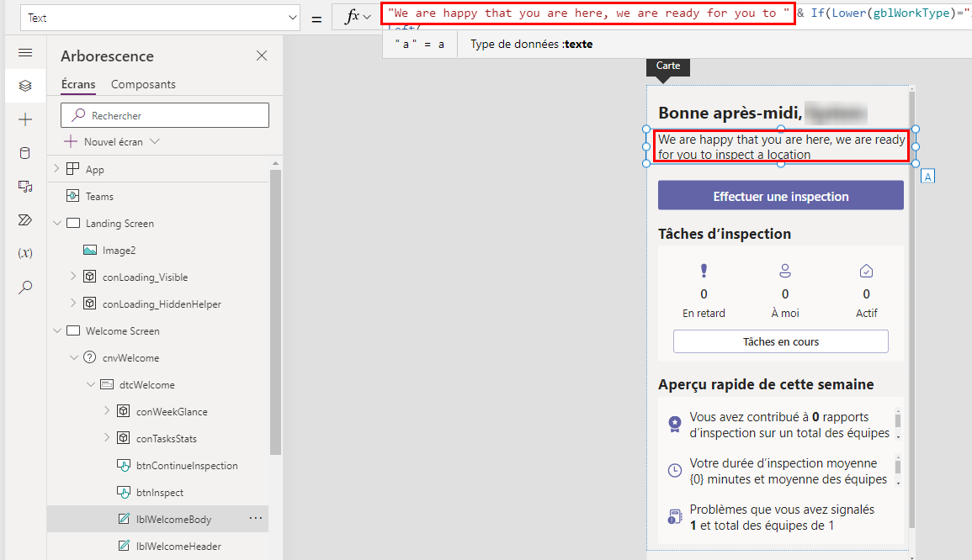Open Tree view layers icon
This screenshot has width=972, height=560.
pos(25,86)
